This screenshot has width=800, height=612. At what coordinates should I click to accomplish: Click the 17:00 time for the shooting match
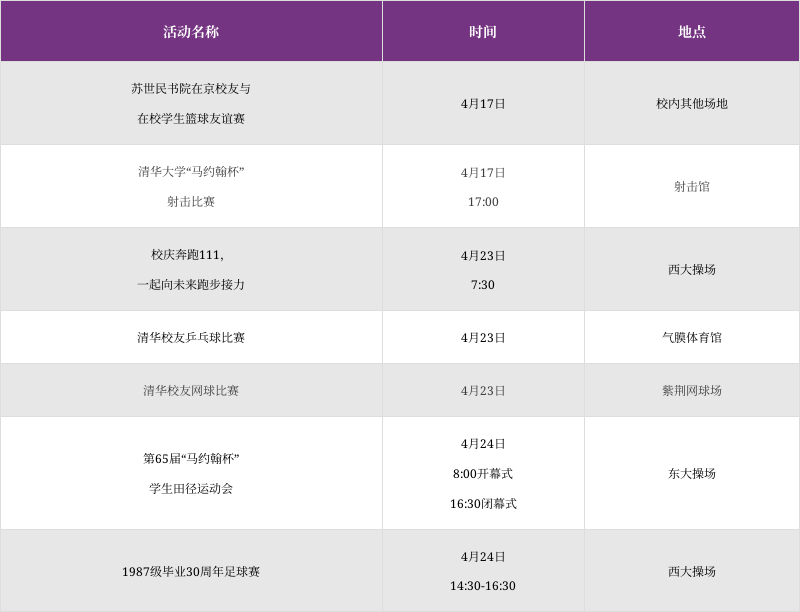pyautogui.click(x=483, y=201)
